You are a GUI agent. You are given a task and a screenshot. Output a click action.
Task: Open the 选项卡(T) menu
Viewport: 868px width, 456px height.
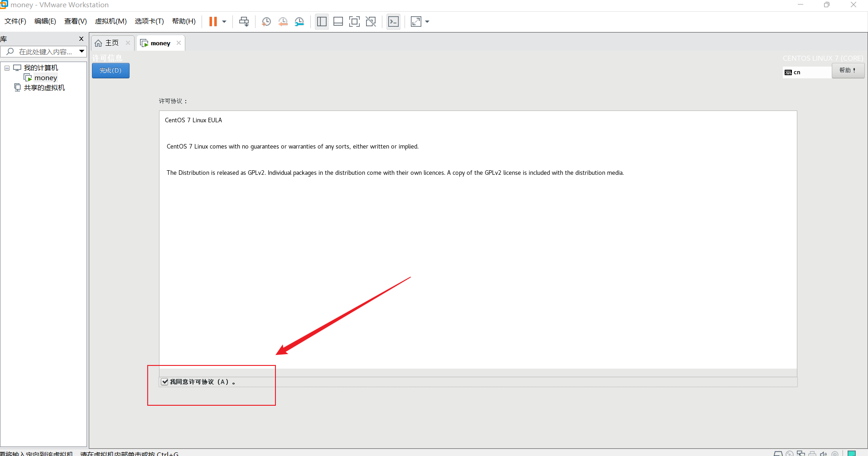[x=149, y=21]
